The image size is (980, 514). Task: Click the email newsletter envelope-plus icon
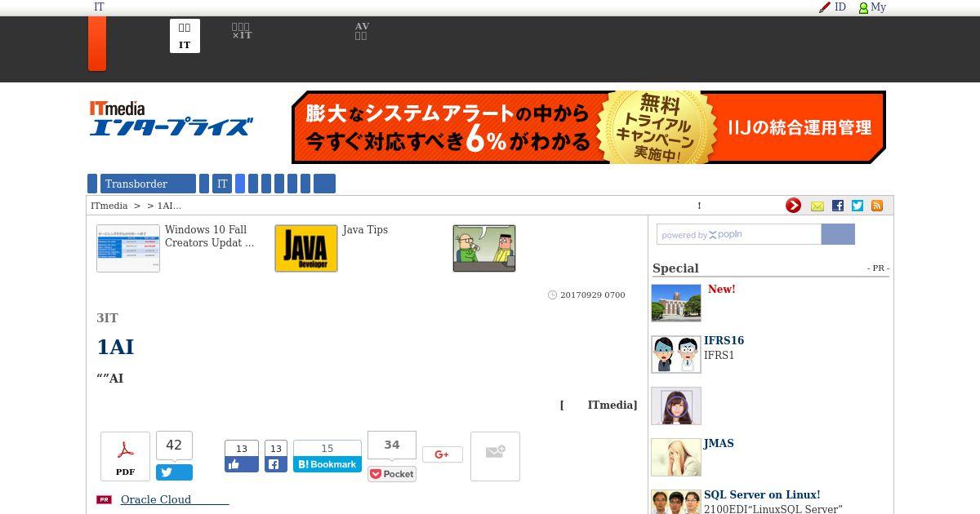point(495,456)
